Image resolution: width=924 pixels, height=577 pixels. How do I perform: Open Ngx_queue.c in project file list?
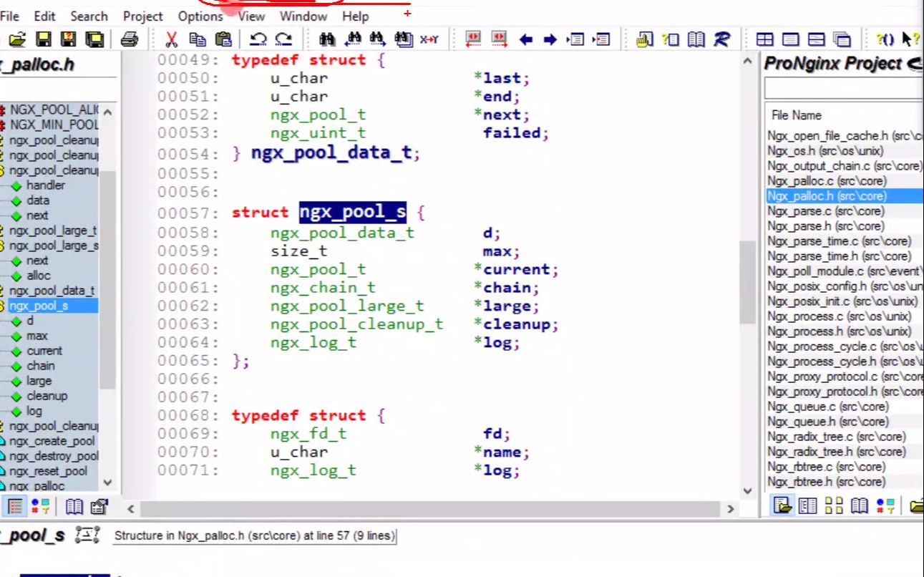click(827, 407)
